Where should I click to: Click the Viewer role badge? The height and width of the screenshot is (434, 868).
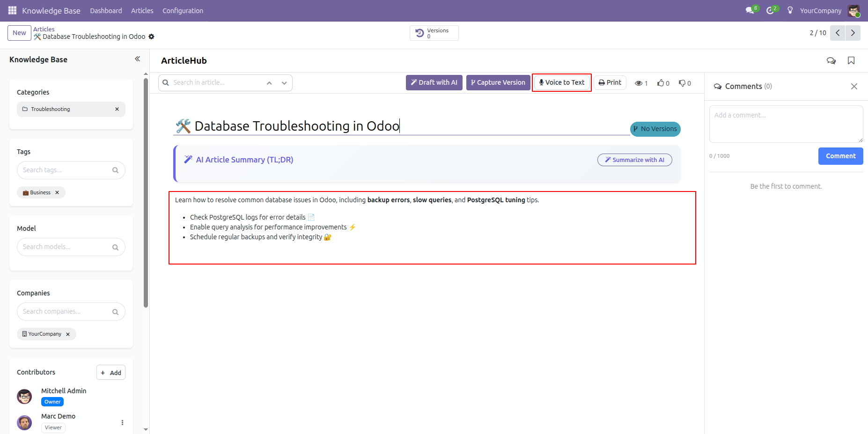tap(53, 427)
